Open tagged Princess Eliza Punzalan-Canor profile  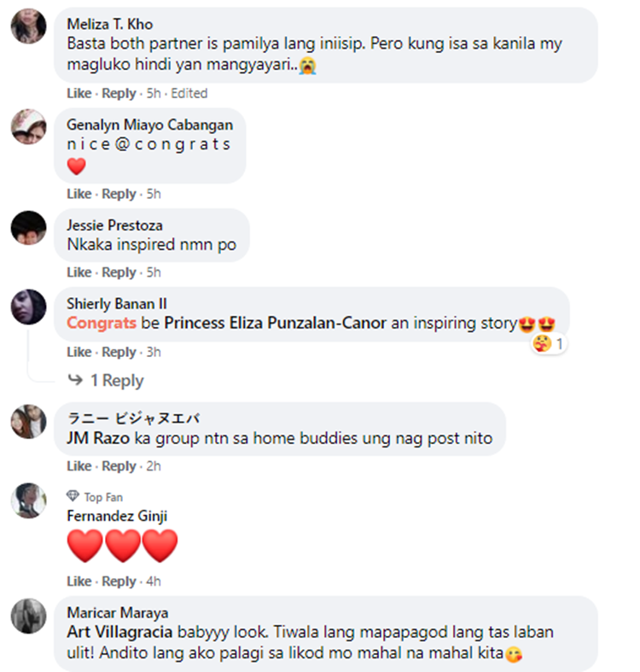click(276, 323)
